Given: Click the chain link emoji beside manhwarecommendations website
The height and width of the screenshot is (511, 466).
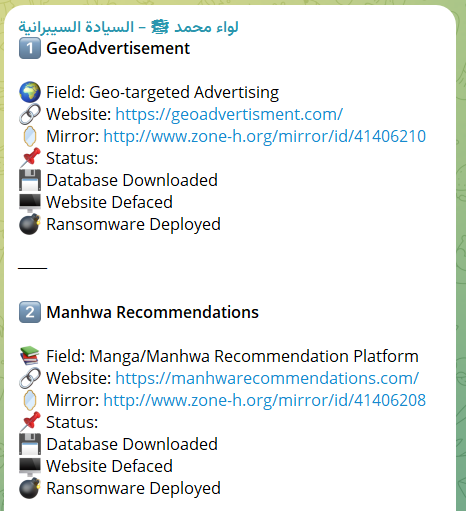Looking at the screenshot, I should pos(30,378).
